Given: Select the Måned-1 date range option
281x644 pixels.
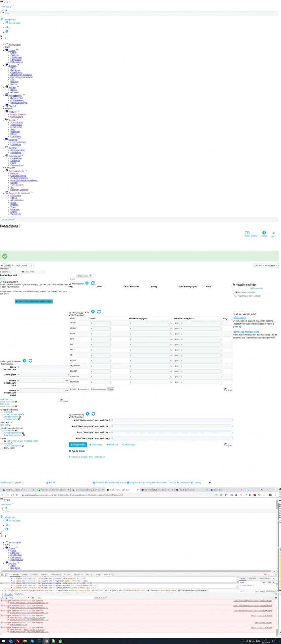Looking at the screenshot, I should click(x=25, y=265).
